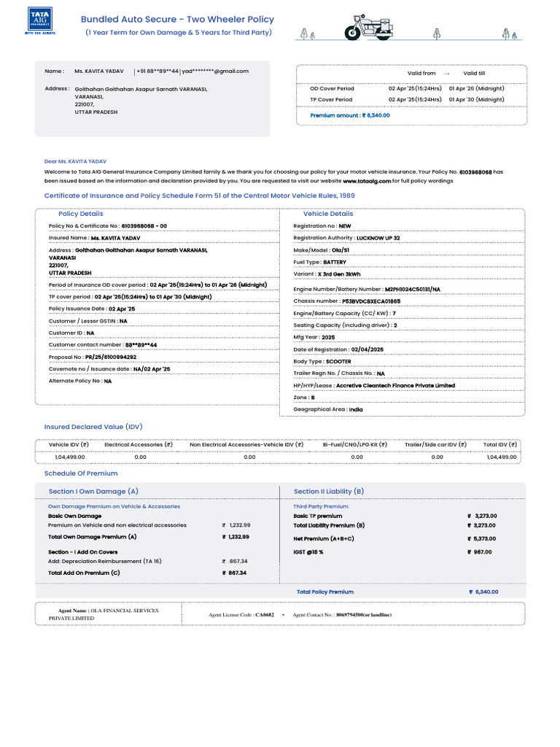Select Total Own Damage Premium ₹ 1,232.99 bold amount
Image resolution: width=560 pixels, height=747 pixels.
pos(236,537)
